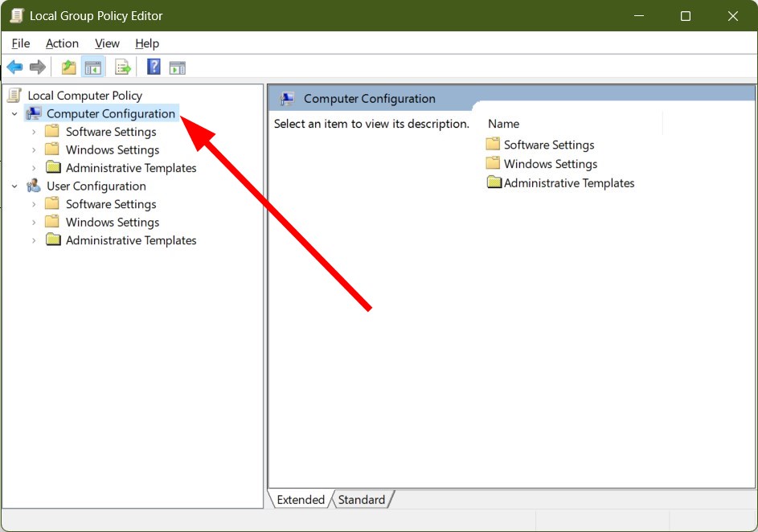
Task: Click the Computer Configuration heading in right pane
Action: coord(369,99)
